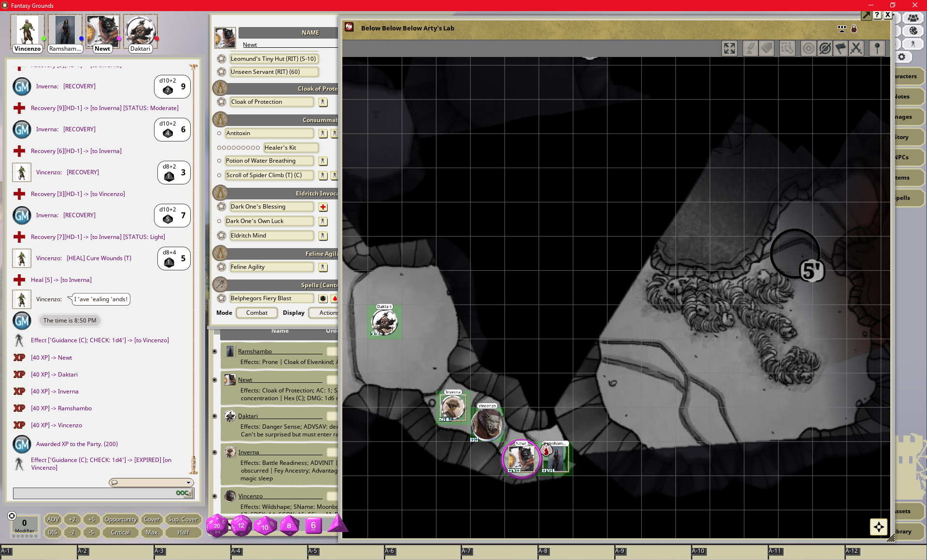Click Ramshambo's blue color dot
The width and height of the screenshot is (927, 560).
[81, 38]
